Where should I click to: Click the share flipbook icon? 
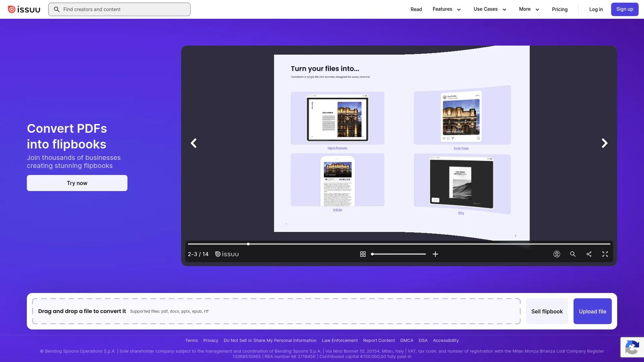click(x=589, y=254)
